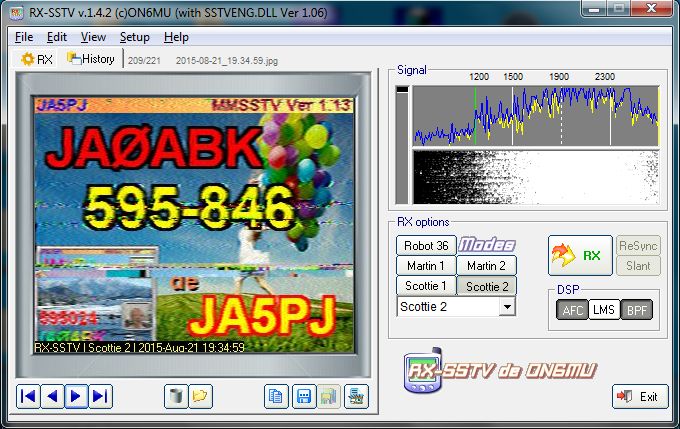Click the ReSync button
Screen dimensions: 680x429
pos(638,246)
